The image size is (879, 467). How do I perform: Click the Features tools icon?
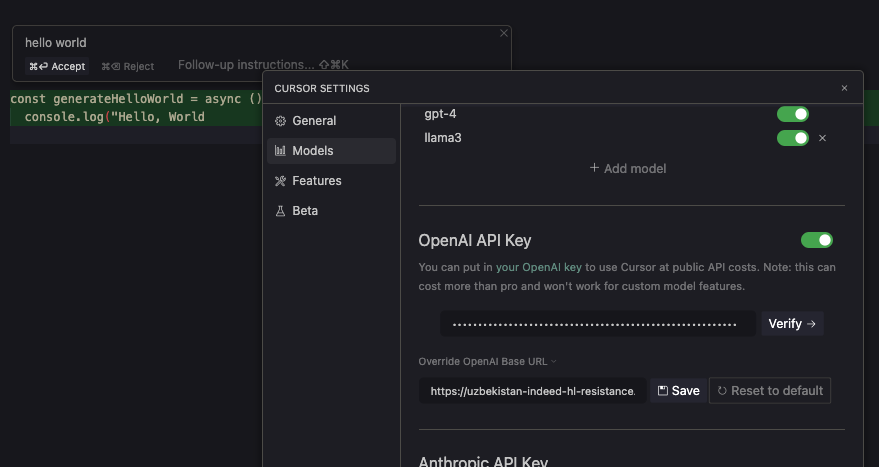point(280,181)
